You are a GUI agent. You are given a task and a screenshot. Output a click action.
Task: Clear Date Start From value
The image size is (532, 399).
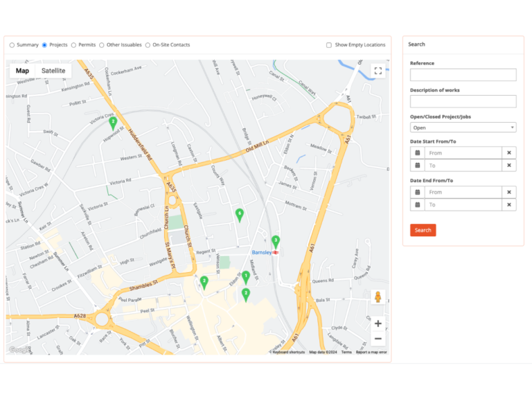click(509, 152)
